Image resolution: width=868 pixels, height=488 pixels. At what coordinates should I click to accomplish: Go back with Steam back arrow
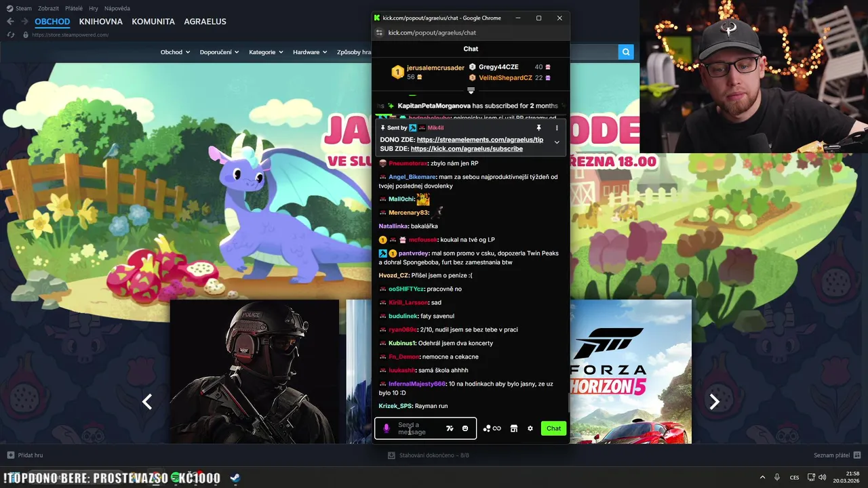10,21
